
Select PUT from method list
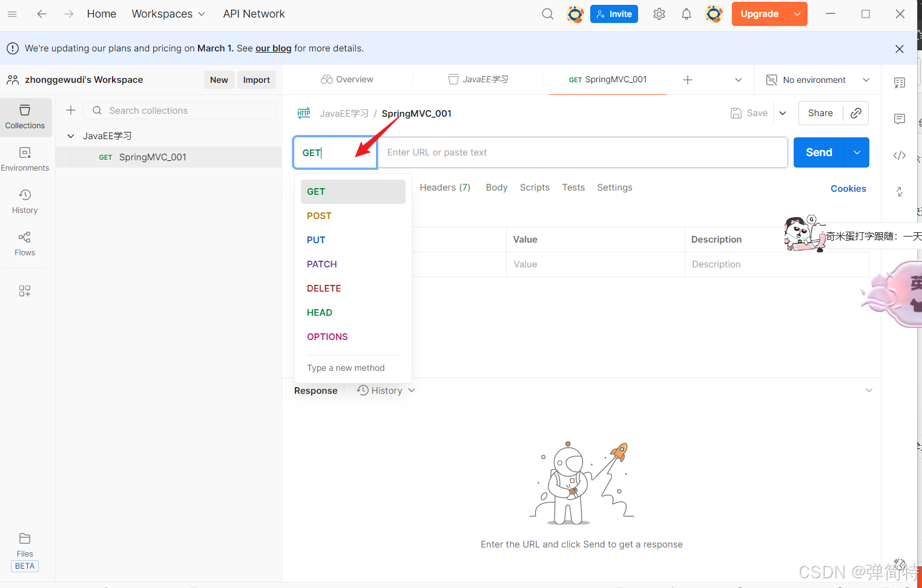tap(353, 240)
